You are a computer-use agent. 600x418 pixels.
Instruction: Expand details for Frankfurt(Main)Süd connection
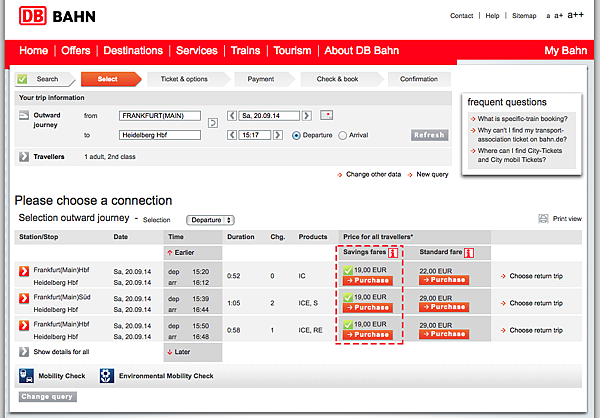coord(24,298)
